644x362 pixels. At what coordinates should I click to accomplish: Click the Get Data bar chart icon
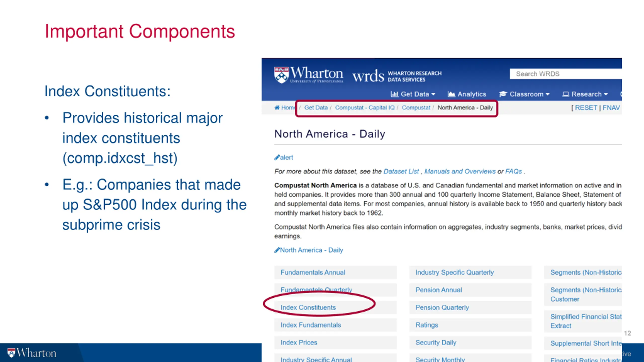coord(394,94)
